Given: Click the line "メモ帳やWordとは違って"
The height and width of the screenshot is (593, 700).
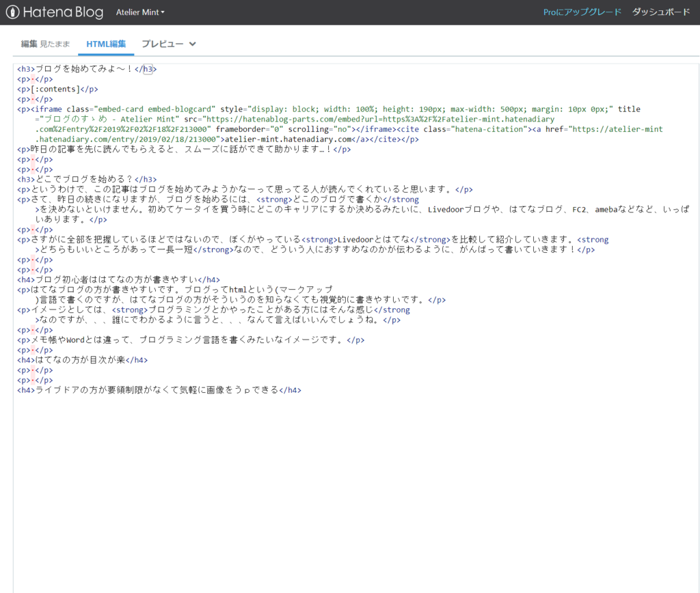Looking at the screenshot, I should [x=191, y=340].
